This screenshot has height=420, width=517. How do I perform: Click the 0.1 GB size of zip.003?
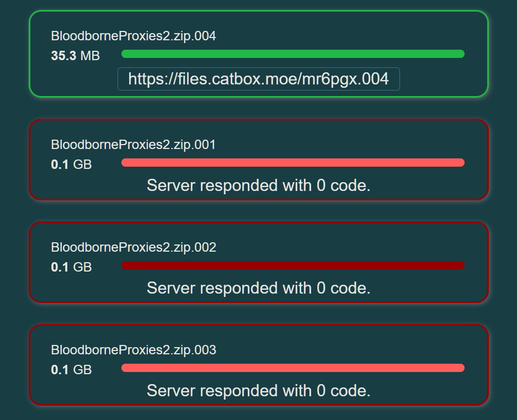point(72,370)
